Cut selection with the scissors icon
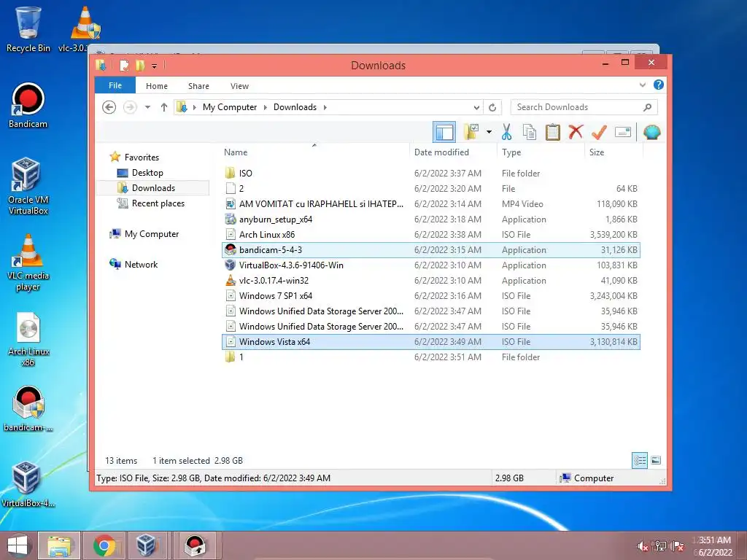Screen dimensions: 747x560 (x=506, y=132)
